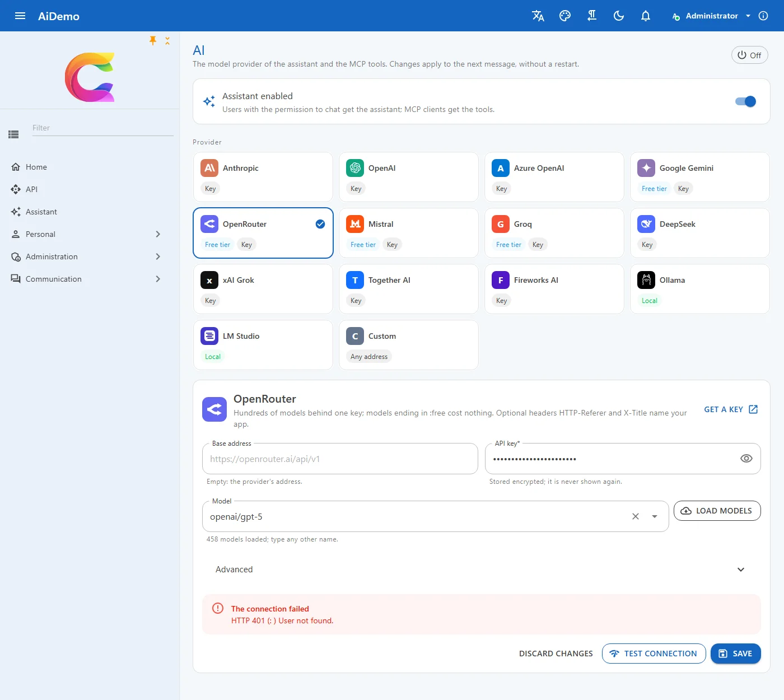Click the Groq logo icon
The image size is (784, 700).
pyautogui.click(x=501, y=224)
